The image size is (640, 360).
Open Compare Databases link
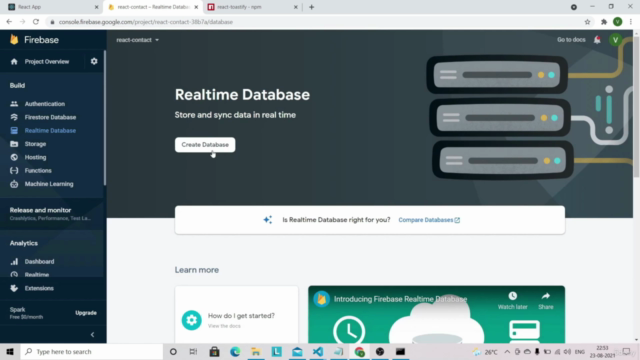click(x=429, y=220)
